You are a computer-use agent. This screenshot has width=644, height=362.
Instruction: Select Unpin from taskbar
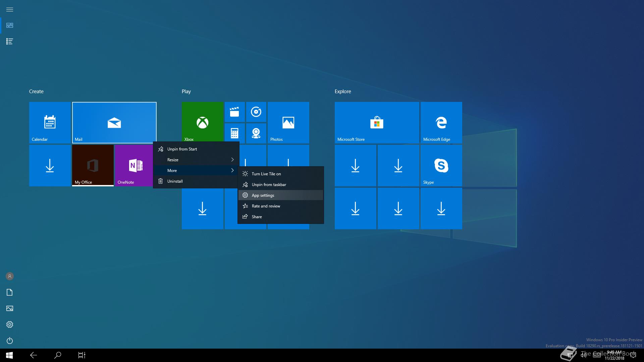click(281, 185)
